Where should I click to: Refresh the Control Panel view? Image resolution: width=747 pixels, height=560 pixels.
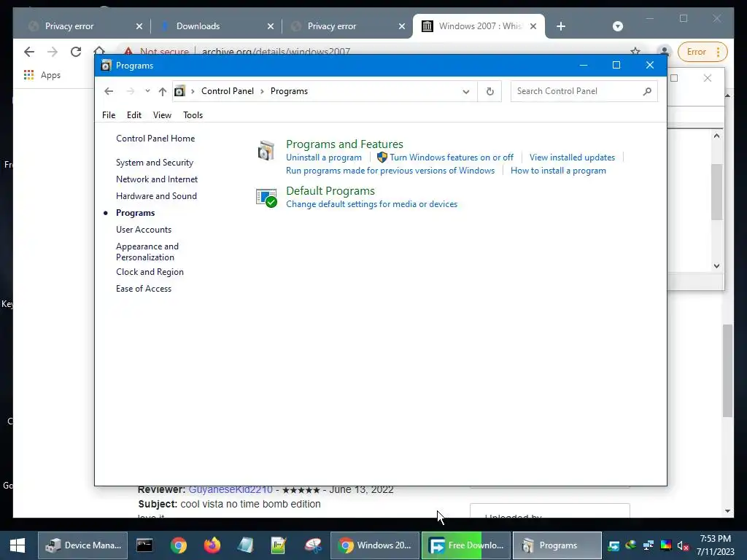tap(489, 91)
